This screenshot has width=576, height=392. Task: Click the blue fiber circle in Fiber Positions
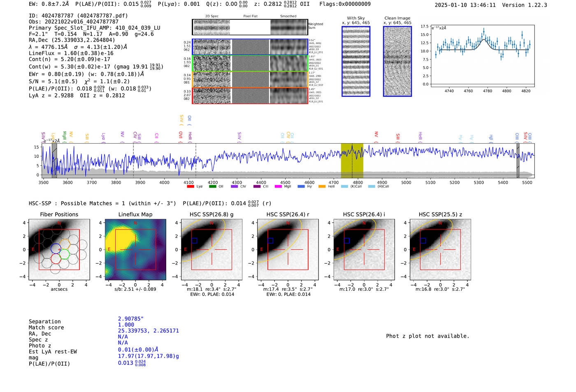tap(56, 248)
